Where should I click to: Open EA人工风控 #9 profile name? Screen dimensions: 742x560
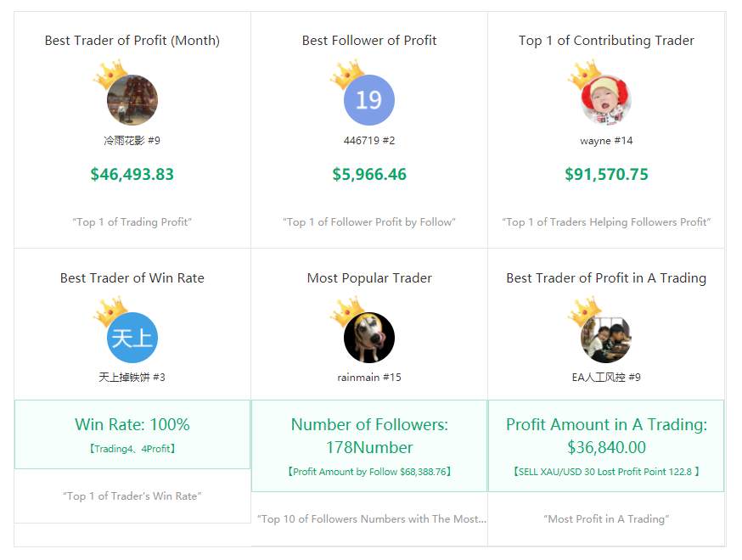point(606,377)
